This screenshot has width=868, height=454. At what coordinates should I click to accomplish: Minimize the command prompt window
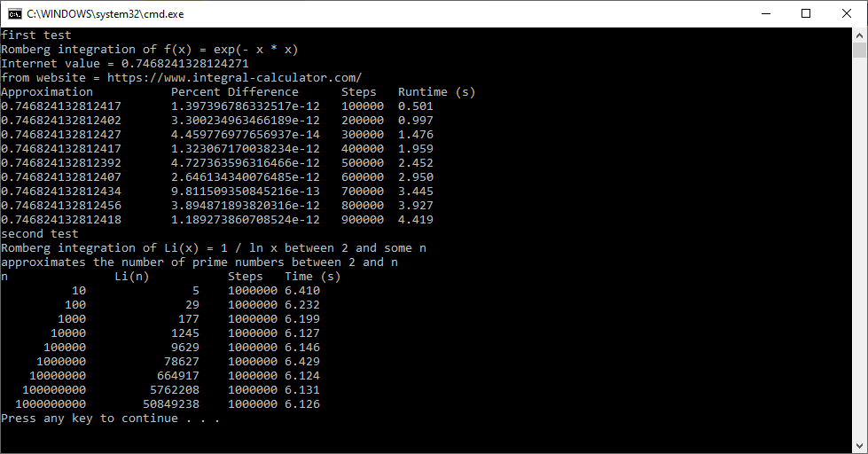764,13
